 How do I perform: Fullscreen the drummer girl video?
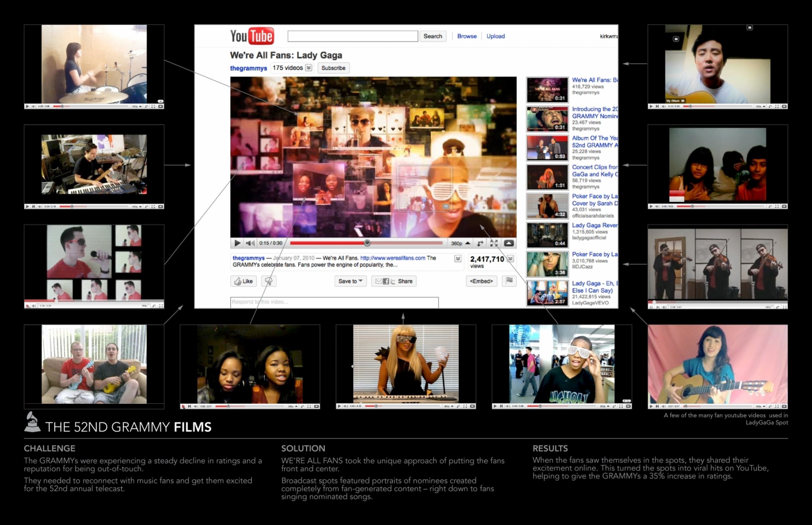(153, 106)
